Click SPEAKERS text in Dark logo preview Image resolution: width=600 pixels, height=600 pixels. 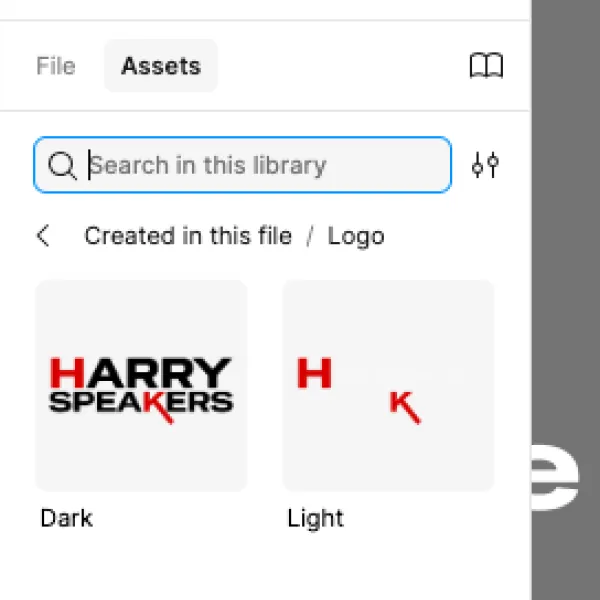pos(141,403)
